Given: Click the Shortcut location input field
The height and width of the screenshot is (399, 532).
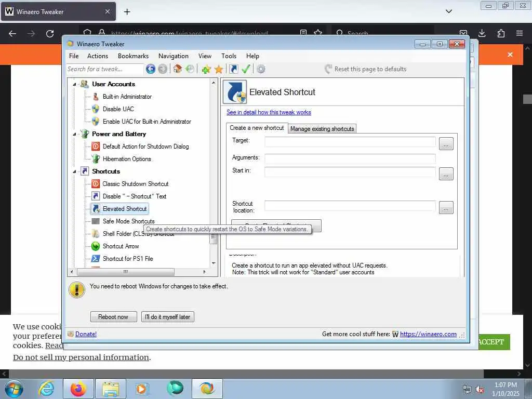Looking at the screenshot, I should 350,206.
